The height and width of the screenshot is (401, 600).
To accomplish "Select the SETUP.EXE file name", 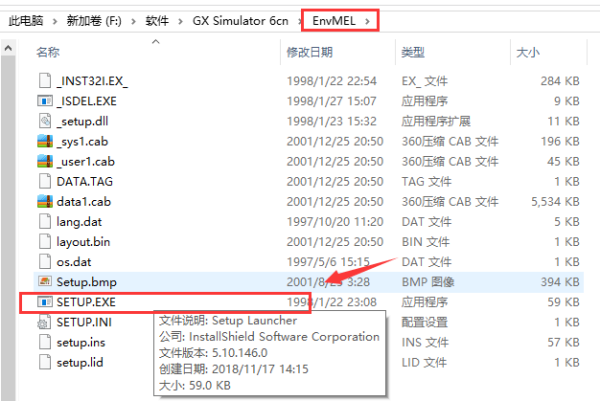I will tap(86, 302).
